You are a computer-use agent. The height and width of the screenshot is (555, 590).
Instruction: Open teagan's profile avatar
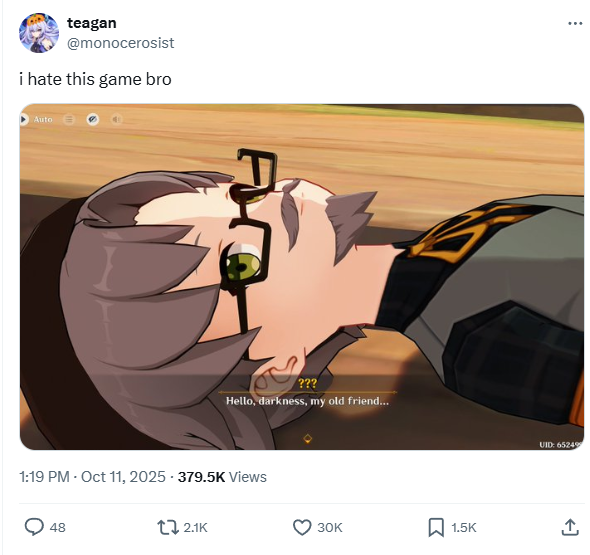[x=39, y=33]
